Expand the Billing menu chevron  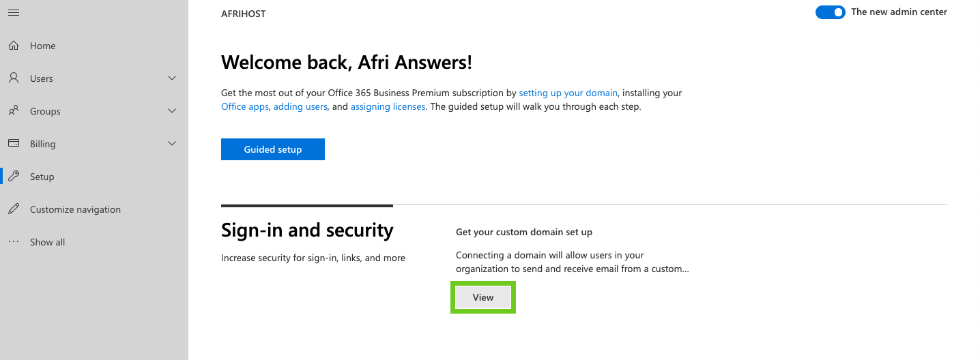click(x=172, y=144)
